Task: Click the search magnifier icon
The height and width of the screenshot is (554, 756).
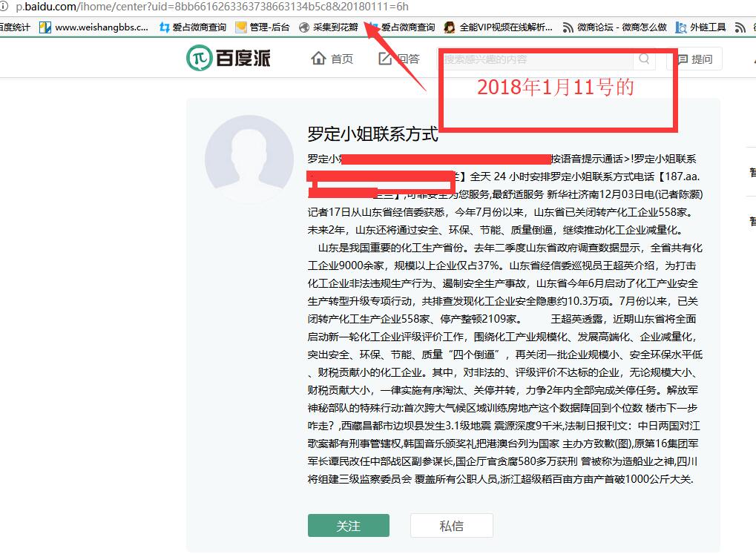Action: tap(644, 59)
